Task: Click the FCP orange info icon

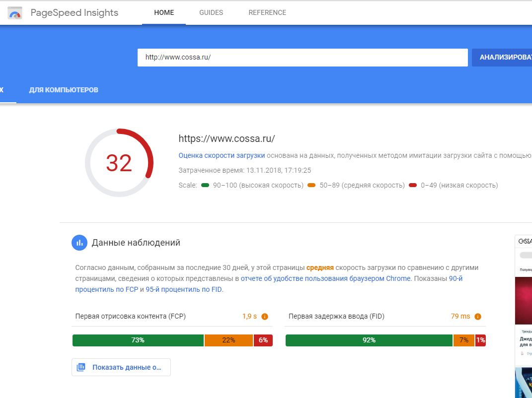Action: [265, 317]
